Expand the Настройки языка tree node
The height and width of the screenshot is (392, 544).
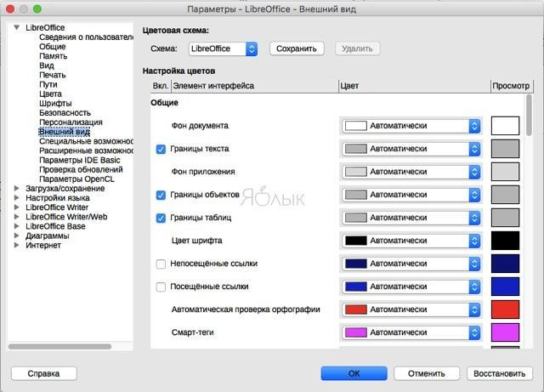pyautogui.click(x=16, y=197)
